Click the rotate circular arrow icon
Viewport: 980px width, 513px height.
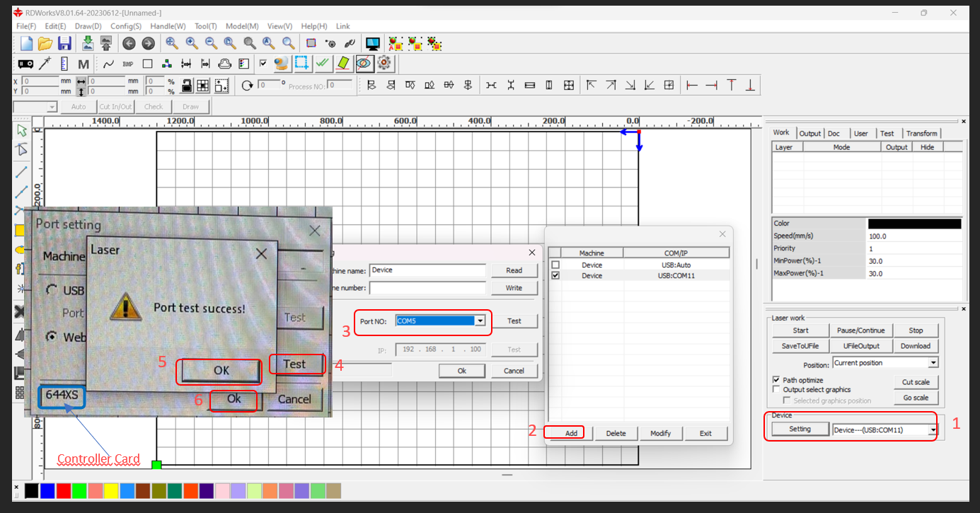click(x=247, y=86)
